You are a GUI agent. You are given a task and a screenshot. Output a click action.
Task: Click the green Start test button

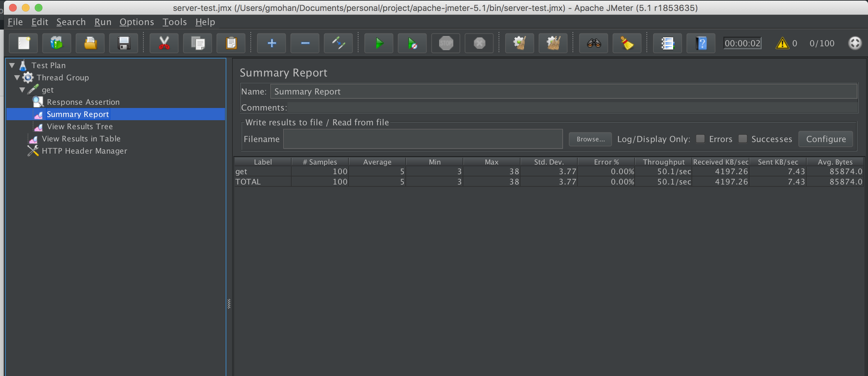coord(379,43)
